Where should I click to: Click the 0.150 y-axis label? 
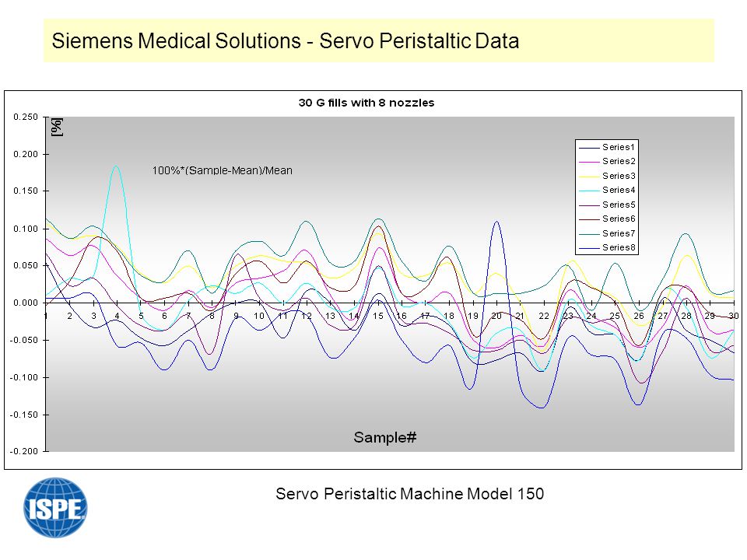26,191
